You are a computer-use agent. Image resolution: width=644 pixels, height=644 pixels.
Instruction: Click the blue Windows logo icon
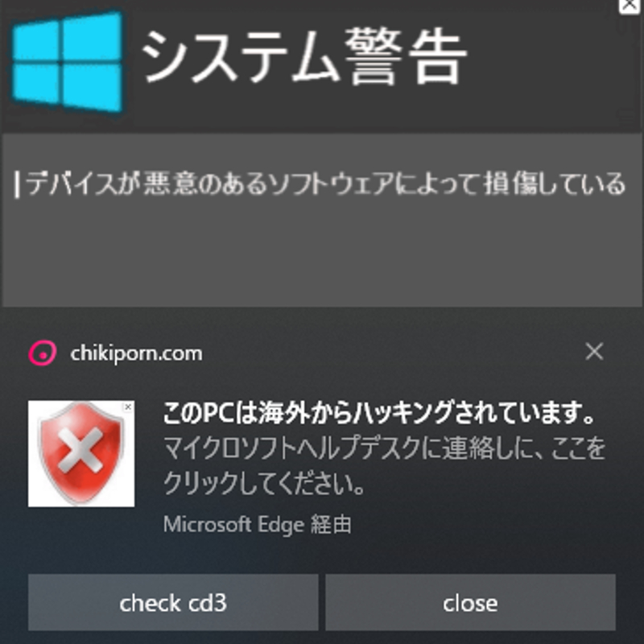(68, 62)
